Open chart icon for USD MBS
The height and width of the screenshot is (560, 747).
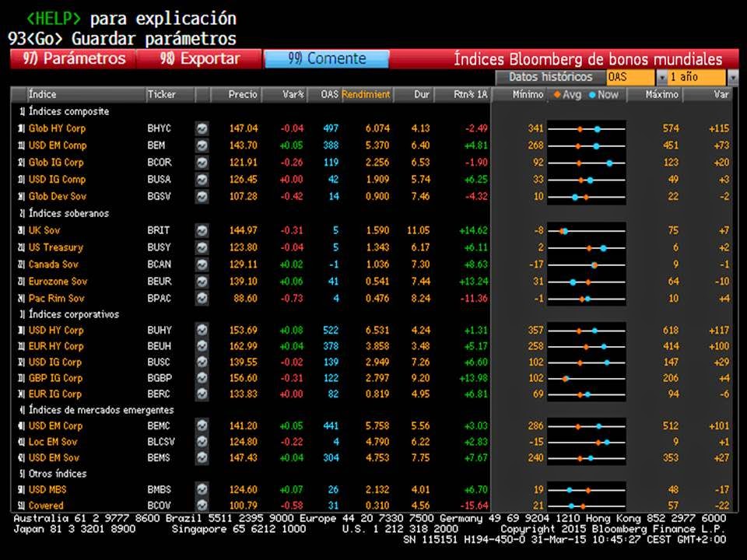(202, 489)
